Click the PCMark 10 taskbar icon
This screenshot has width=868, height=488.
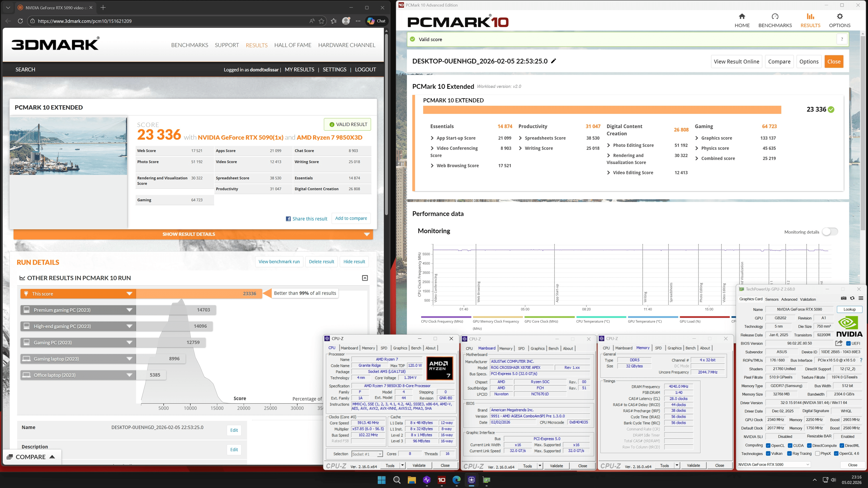[441, 480]
